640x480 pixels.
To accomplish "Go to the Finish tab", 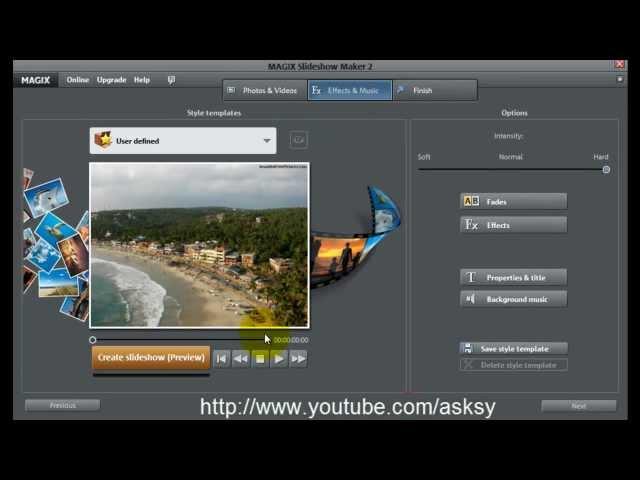I will point(435,90).
